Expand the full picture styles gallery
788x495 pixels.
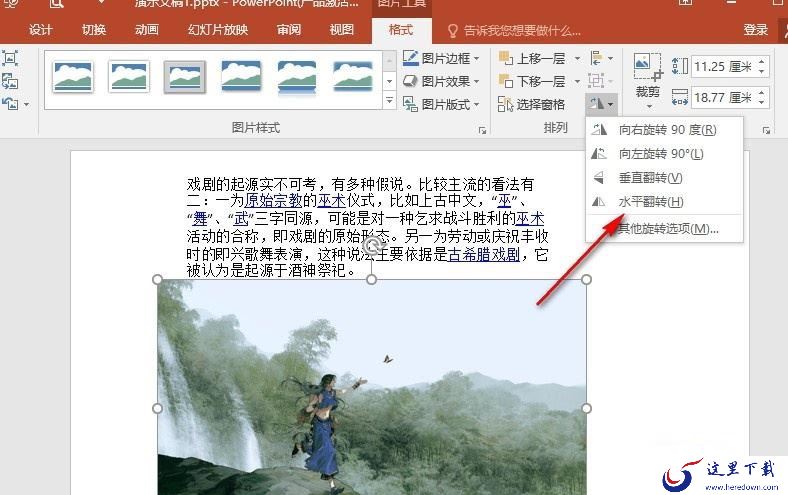click(x=389, y=101)
